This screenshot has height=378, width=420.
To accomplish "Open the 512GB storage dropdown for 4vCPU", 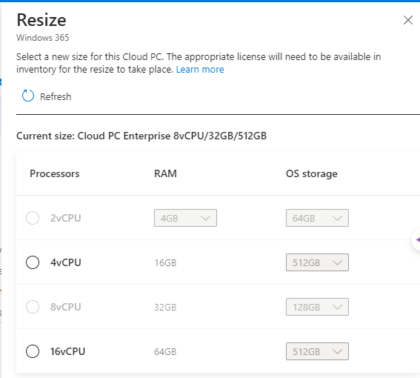I will 317,262.
